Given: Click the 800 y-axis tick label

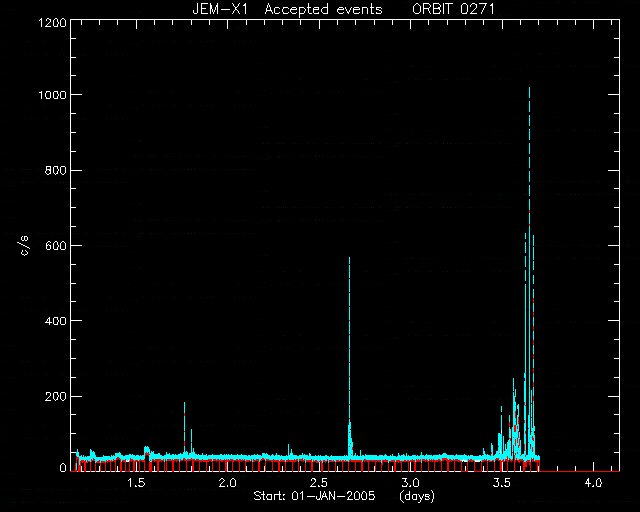Looking at the screenshot, I should (55, 170).
